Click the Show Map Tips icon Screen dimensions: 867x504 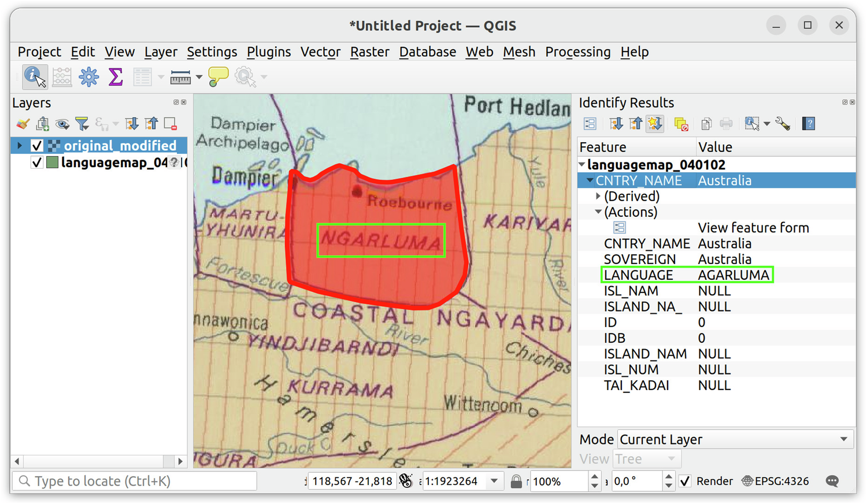pyautogui.click(x=218, y=77)
